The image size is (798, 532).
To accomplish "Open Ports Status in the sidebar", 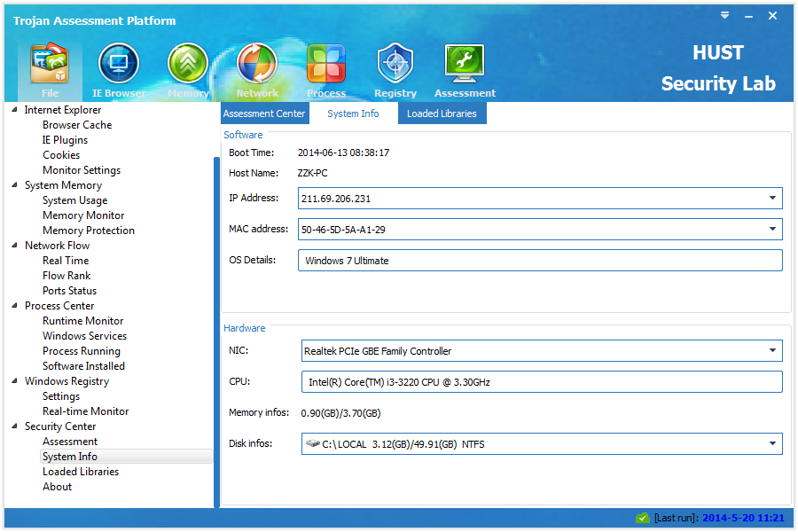I will point(69,291).
